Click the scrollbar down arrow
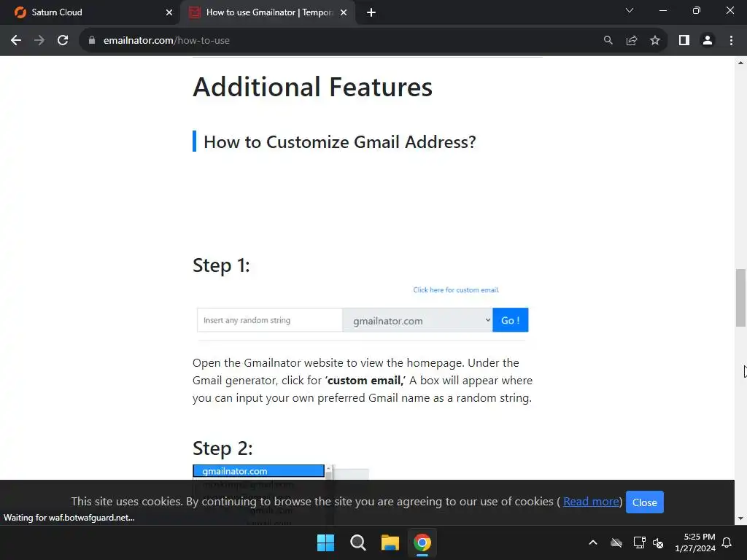Viewport: 747px width, 560px height. [x=740, y=518]
